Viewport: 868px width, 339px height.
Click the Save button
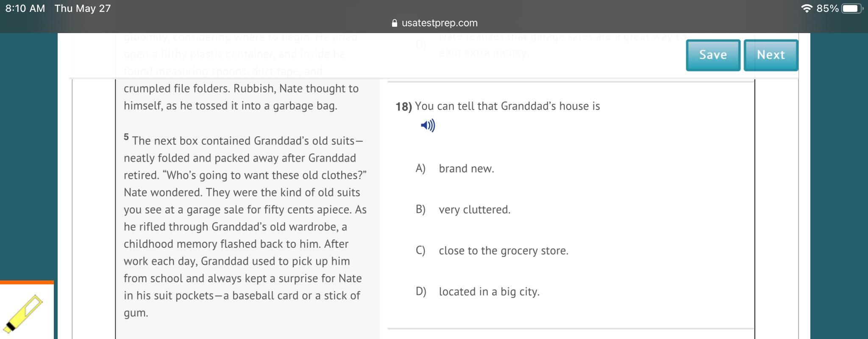pos(713,55)
